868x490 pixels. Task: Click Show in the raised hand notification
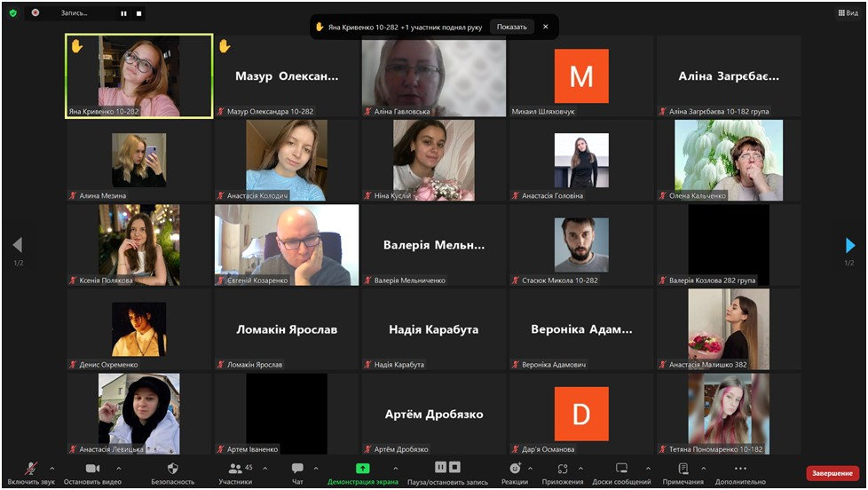click(x=511, y=27)
